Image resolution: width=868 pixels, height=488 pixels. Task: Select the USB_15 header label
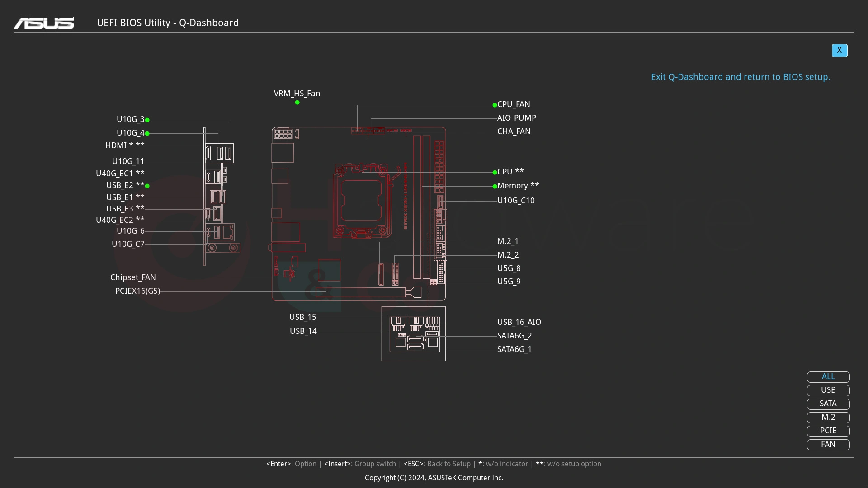pyautogui.click(x=303, y=317)
